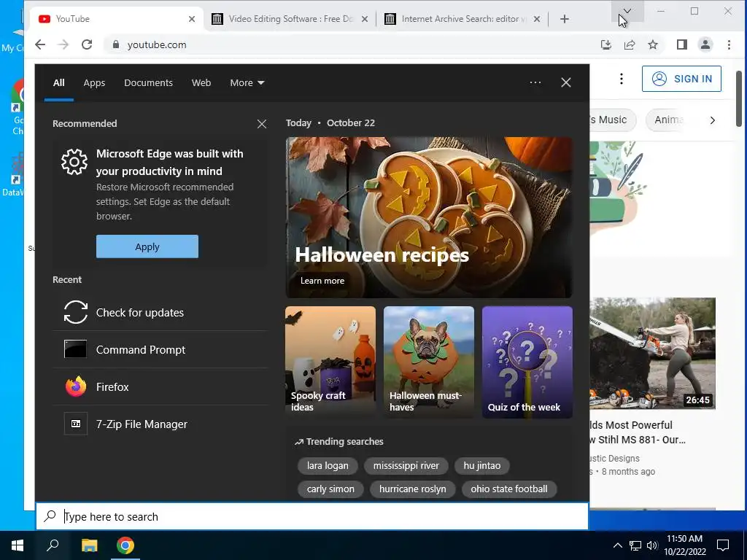Screen dimensions: 747x560
Task: Open the Halloween recipes image card
Action: click(429, 217)
